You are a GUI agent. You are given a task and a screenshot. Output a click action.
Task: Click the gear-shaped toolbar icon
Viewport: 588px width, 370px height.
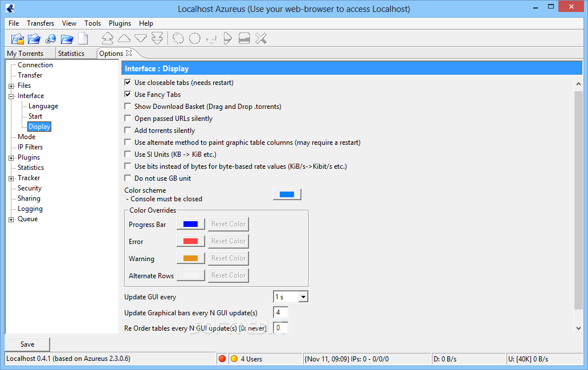coord(178,38)
